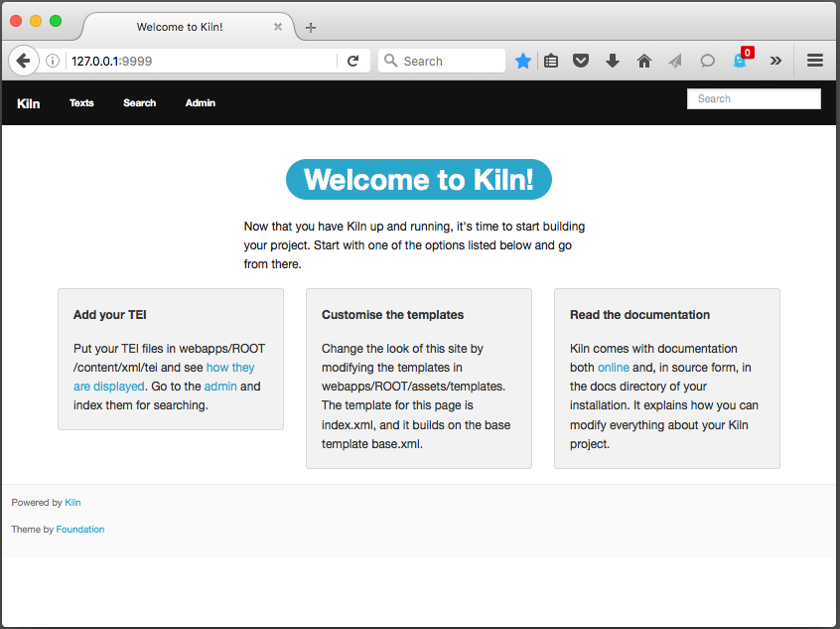
Task: Click the Ghostery ghost extension icon
Action: pyautogui.click(x=740, y=61)
